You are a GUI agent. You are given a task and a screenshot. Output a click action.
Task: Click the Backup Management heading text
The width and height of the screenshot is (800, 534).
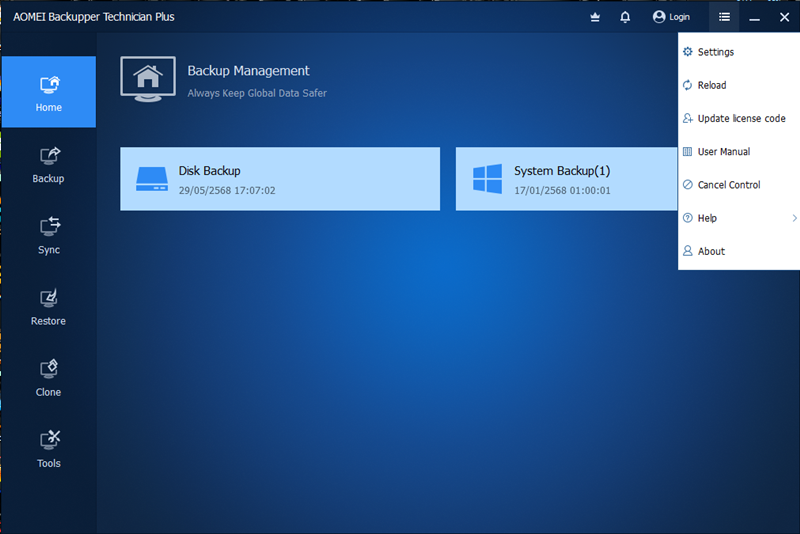(x=248, y=71)
